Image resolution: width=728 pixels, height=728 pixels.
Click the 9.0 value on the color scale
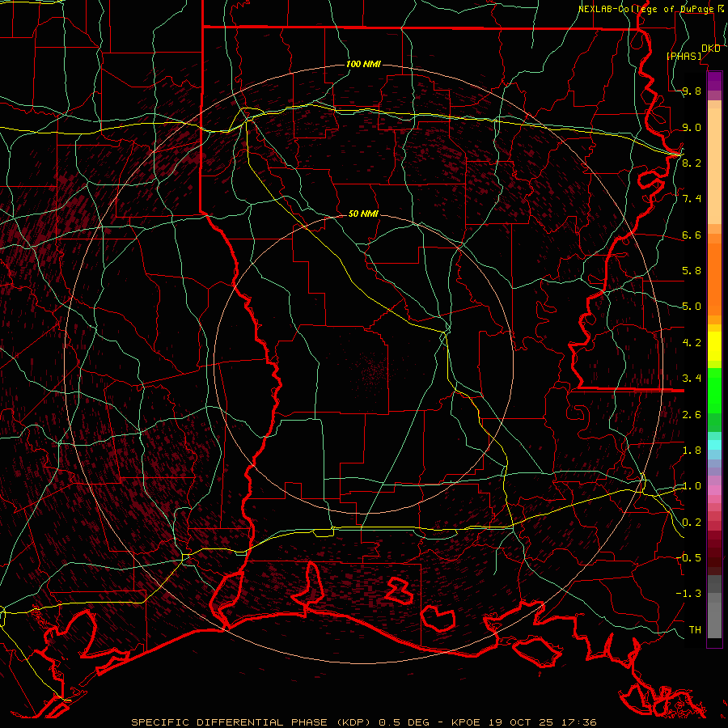pos(692,127)
